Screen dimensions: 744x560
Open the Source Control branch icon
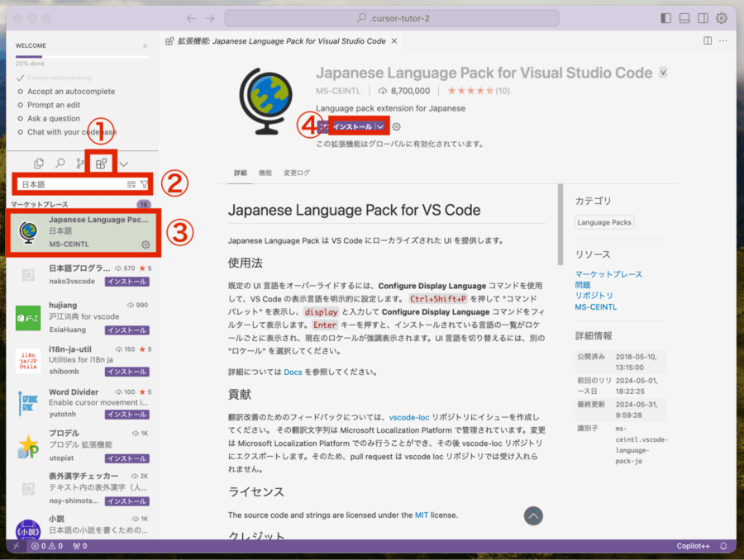[x=79, y=164]
